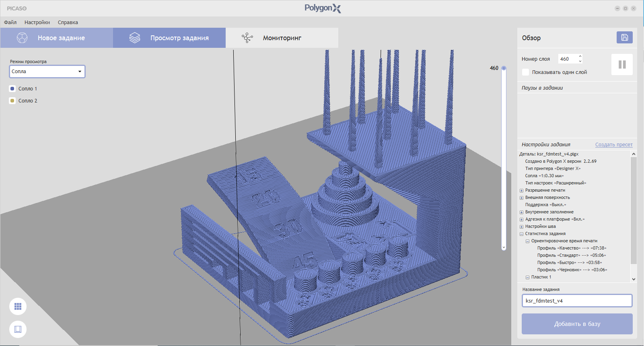Switch to Новое задание tab
This screenshot has height=346, width=644.
coord(57,38)
